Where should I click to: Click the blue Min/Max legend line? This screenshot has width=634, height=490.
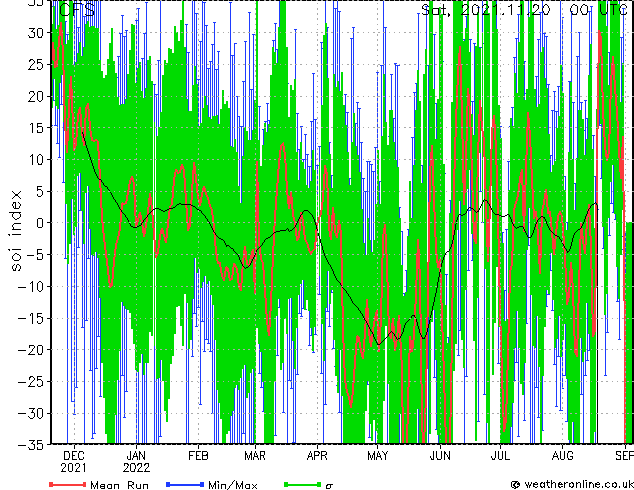[185, 484]
